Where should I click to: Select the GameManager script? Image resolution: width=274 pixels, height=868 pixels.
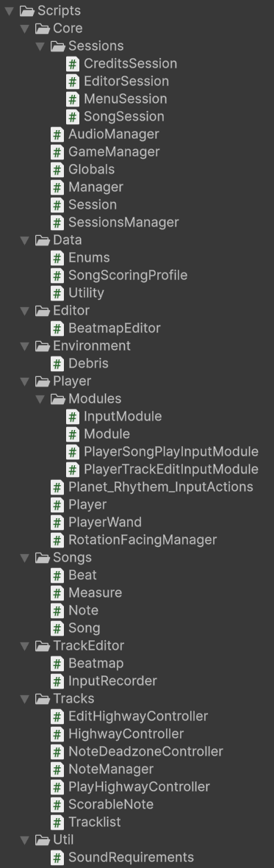click(114, 151)
